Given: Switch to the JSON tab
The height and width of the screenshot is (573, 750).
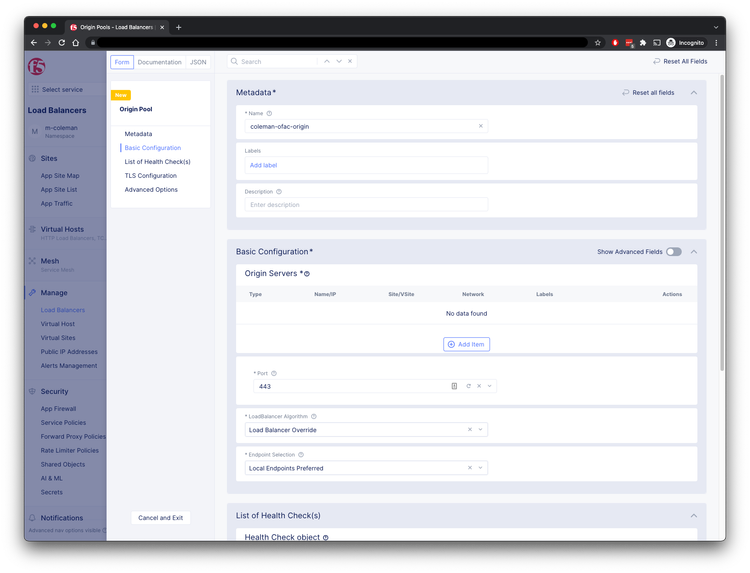Looking at the screenshot, I should (198, 62).
